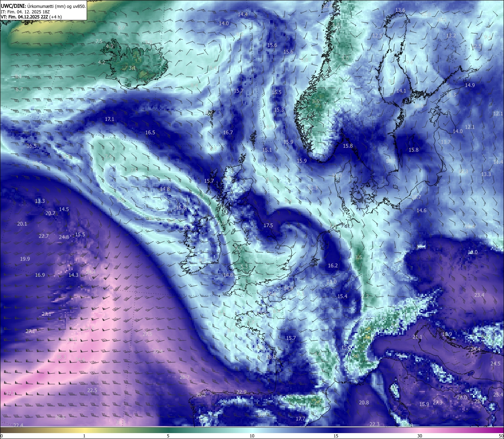This screenshot has height=439, width=504.
Task: Click the 14.5 value in the Atlantic
Action: pos(64,209)
